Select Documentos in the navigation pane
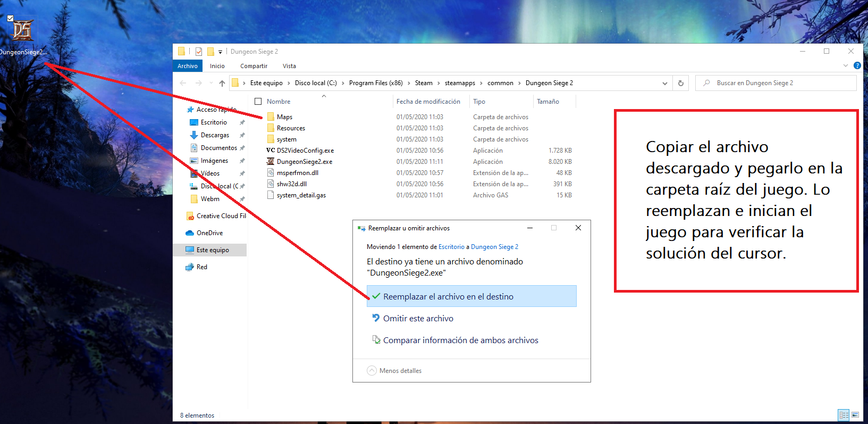Viewport: 868px width, 424px height. pyautogui.click(x=218, y=148)
